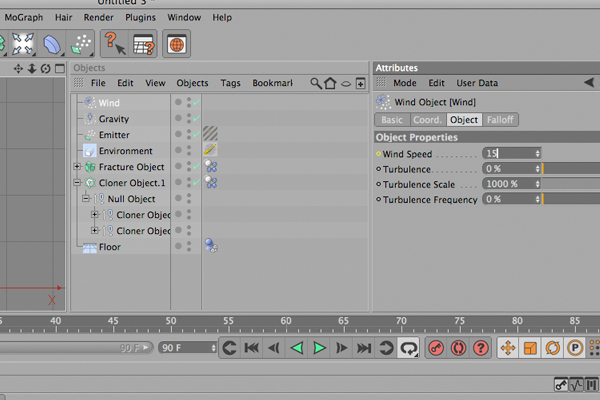Viewport: 600px width, 400px height.
Task: Click the orange globe online icon
Action: (x=176, y=44)
